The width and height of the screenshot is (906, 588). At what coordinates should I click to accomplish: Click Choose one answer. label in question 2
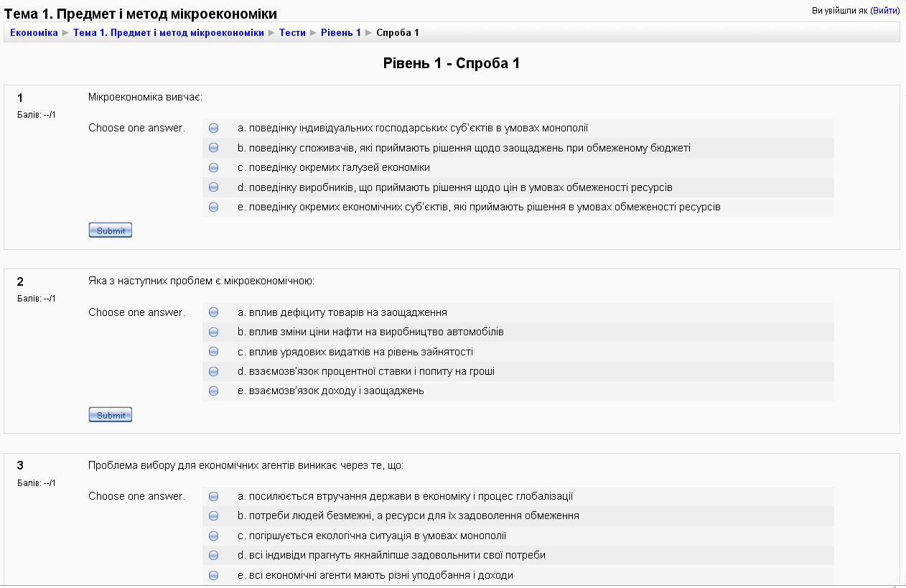[x=136, y=312]
